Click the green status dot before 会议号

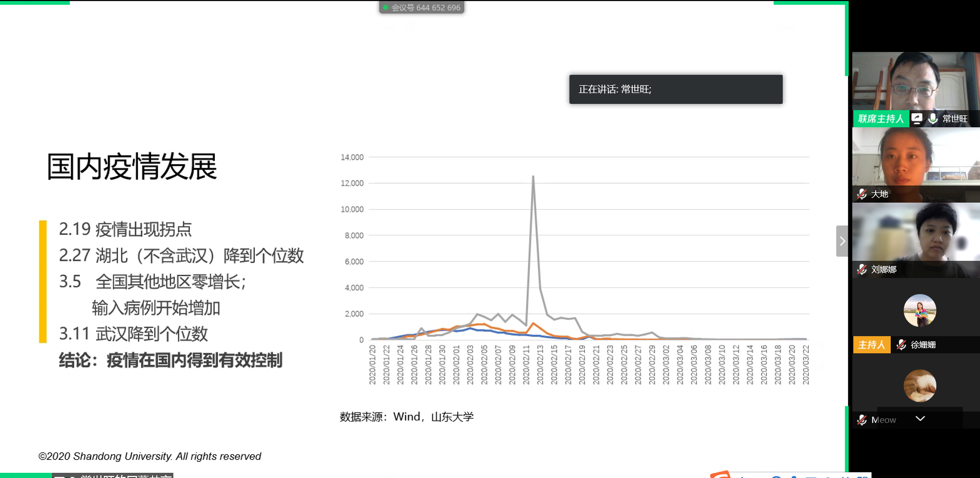point(386,8)
